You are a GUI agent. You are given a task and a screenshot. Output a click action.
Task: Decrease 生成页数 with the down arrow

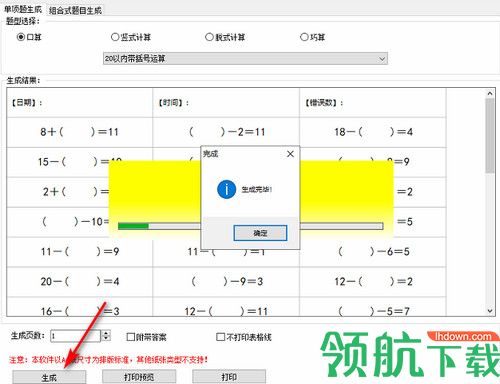(x=106, y=339)
